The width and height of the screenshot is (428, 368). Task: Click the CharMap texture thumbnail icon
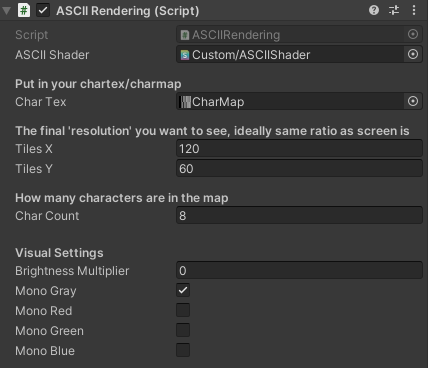tap(185, 102)
